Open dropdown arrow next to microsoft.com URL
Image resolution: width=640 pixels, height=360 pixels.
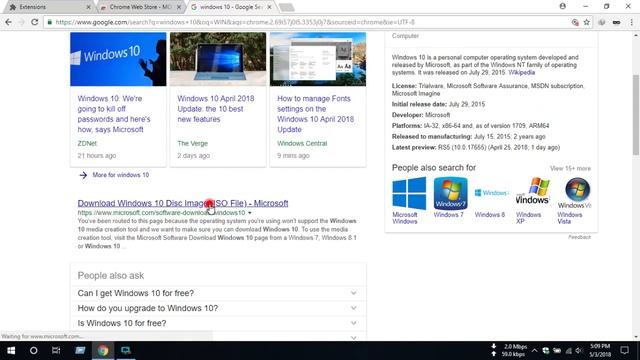pyautogui.click(x=250, y=213)
